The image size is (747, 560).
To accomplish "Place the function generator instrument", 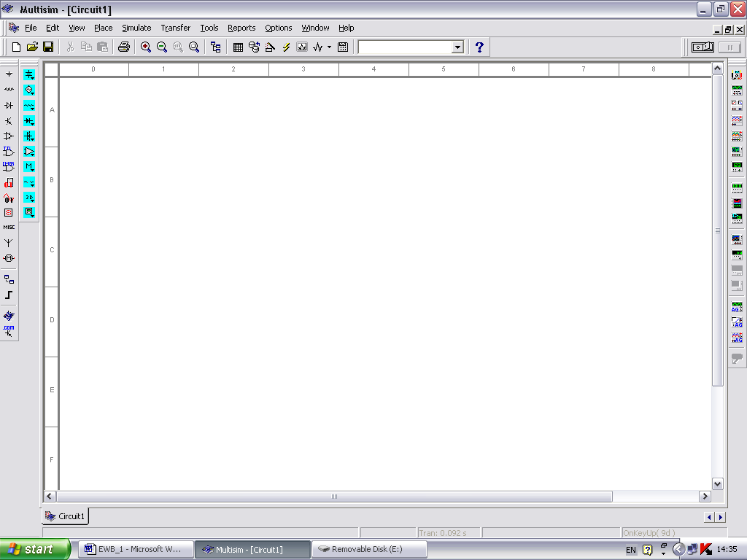I will pos(737,90).
